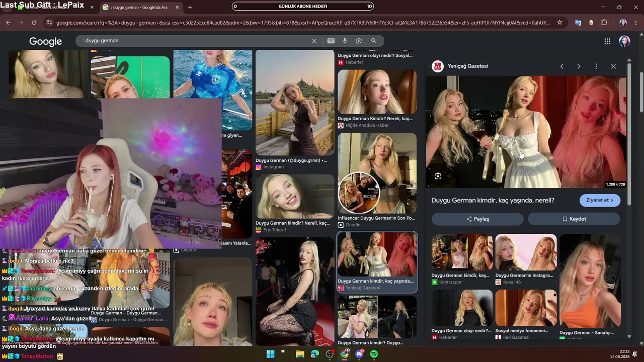Start voice search with the microphone
The height and width of the screenshot is (362, 644).
[345, 41]
